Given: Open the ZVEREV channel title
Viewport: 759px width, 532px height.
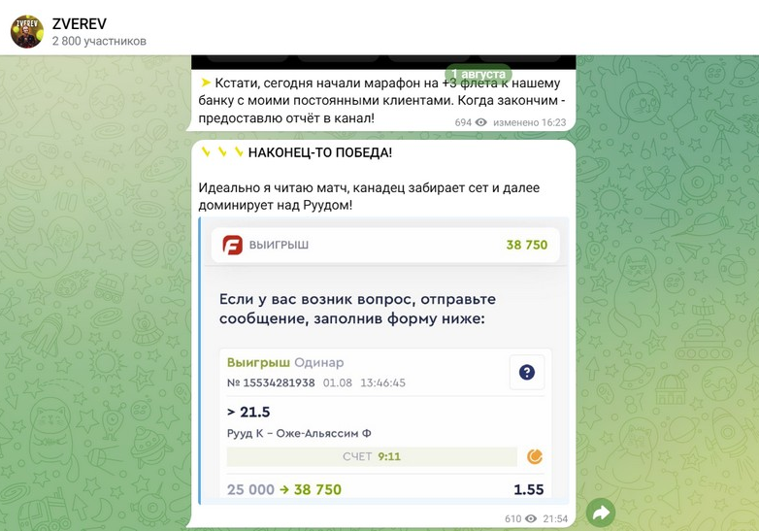Looking at the screenshot, I should [80, 23].
